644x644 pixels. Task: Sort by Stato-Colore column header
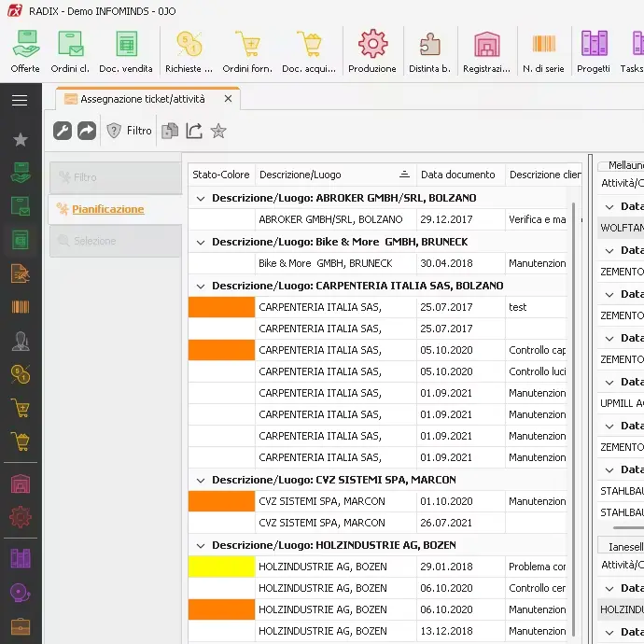(x=221, y=175)
